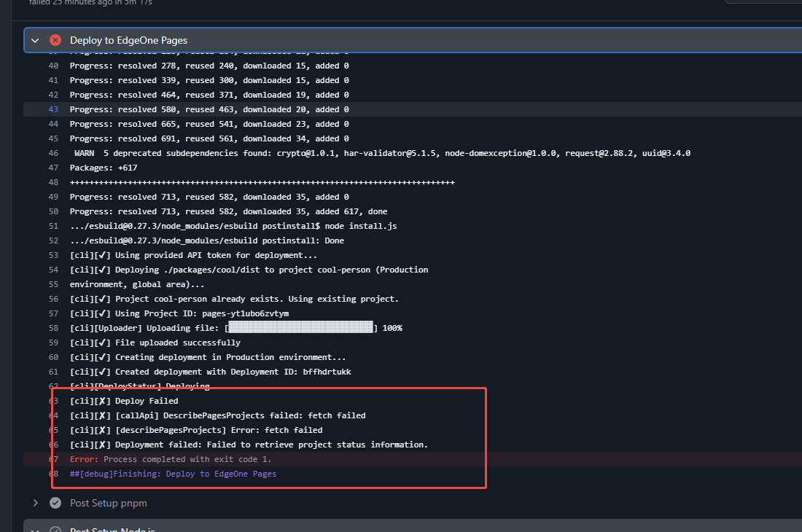Click the red failed status icon

[55, 40]
